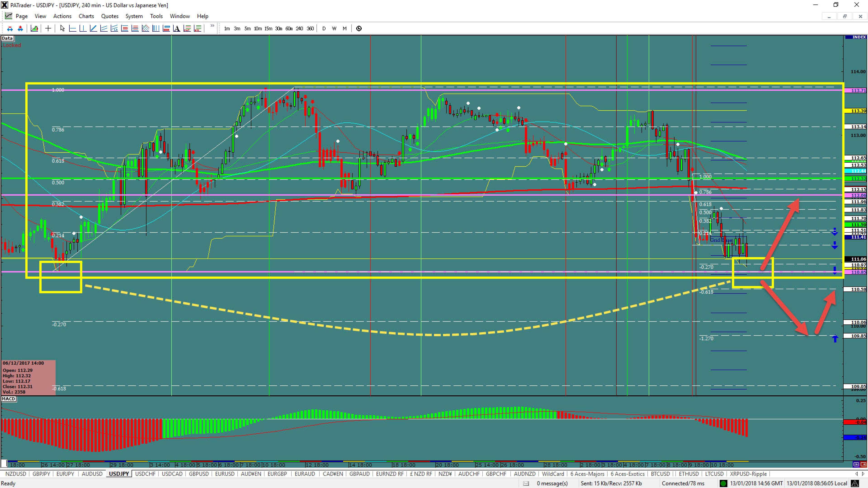Expand the toolbar overflow chevron
The height and width of the screenshot is (488, 868).
212,26
